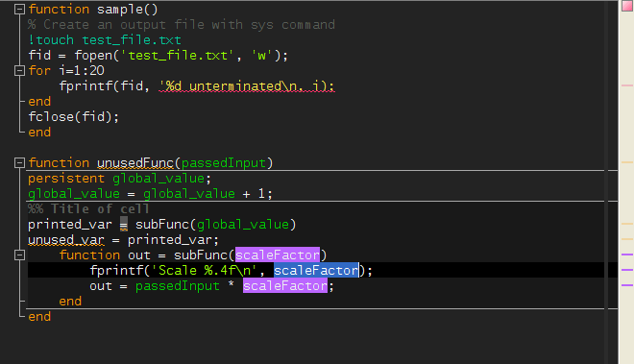Click the 'for' keyword of the loop

(x=39, y=71)
